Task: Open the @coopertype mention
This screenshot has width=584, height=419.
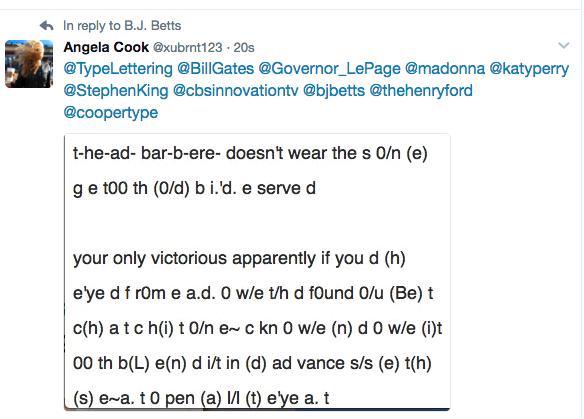Action: coord(111,113)
